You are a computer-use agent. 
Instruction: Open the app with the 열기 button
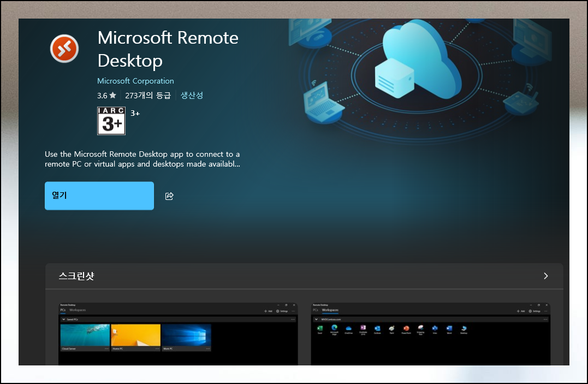pyautogui.click(x=99, y=196)
